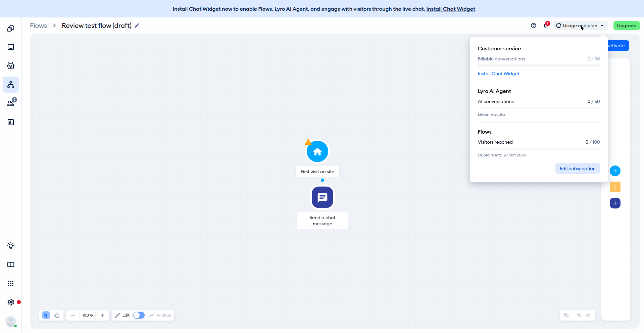Add a condition with orange plus button
The image size is (644, 333).
pos(615,187)
